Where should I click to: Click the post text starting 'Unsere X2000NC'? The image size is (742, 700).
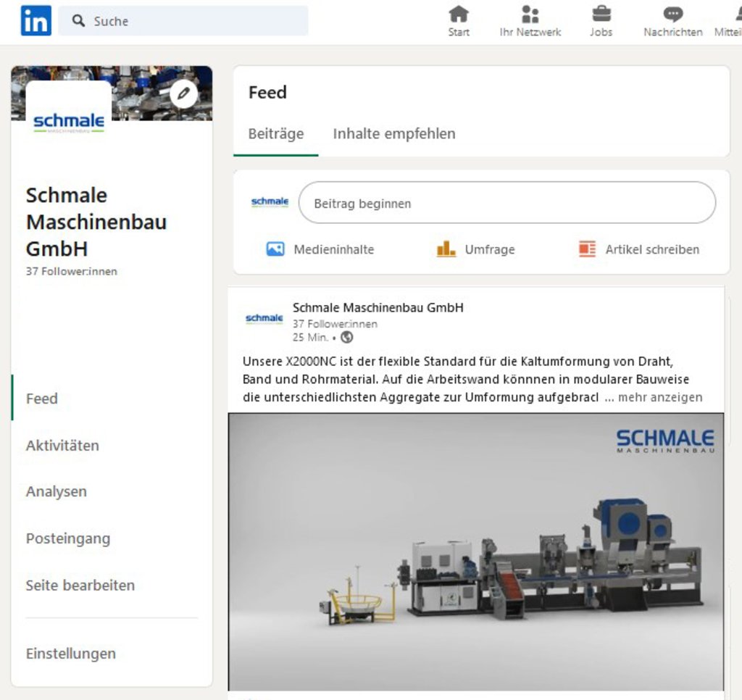tap(466, 379)
